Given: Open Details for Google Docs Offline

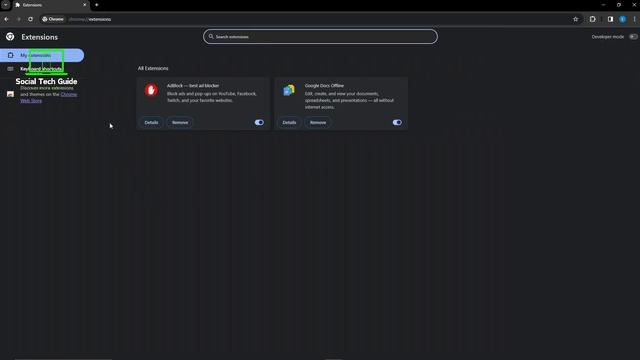Looking at the screenshot, I should (289, 122).
